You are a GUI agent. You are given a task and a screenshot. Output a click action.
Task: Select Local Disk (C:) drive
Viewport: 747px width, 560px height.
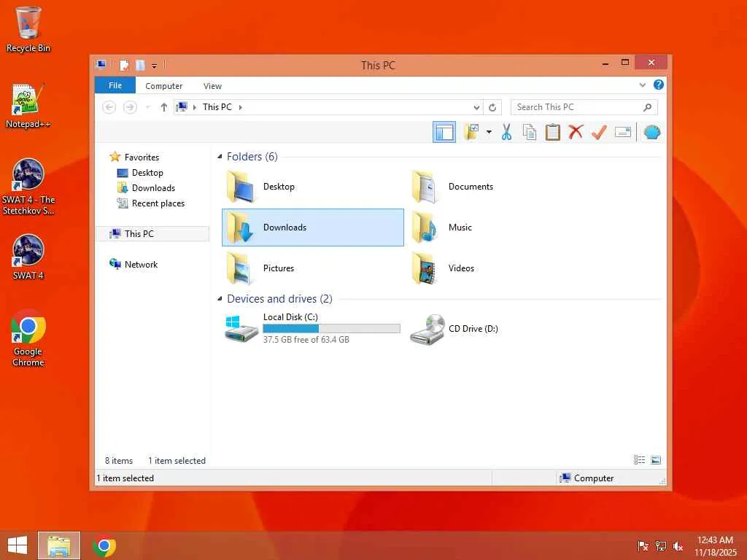click(312, 329)
